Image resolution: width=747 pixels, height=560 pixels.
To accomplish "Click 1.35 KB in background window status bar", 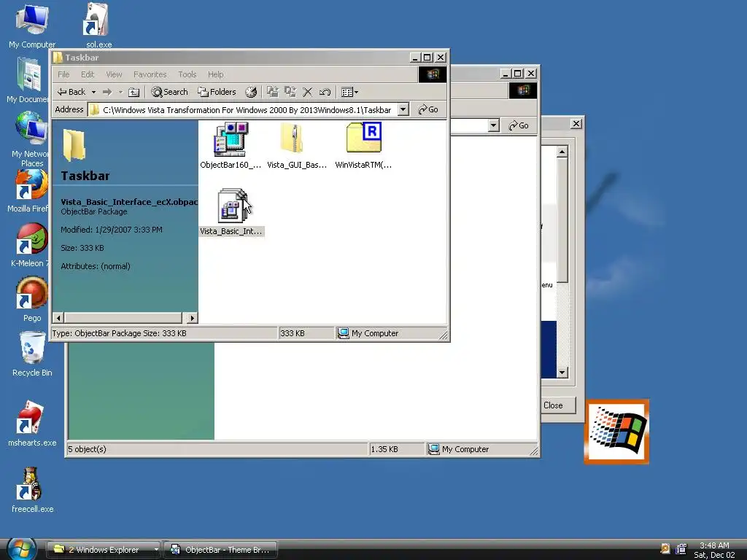I will pos(384,449).
